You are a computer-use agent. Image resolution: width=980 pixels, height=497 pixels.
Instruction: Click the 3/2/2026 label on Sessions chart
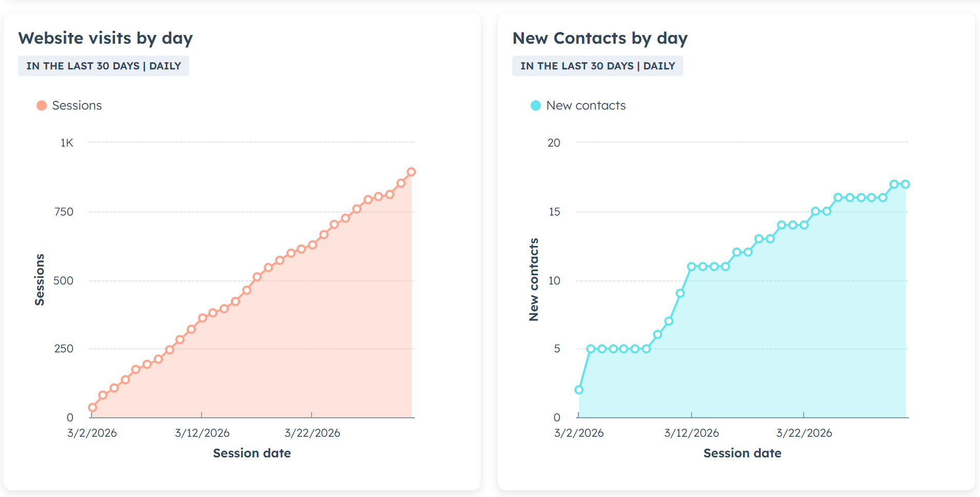click(x=92, y=433)
